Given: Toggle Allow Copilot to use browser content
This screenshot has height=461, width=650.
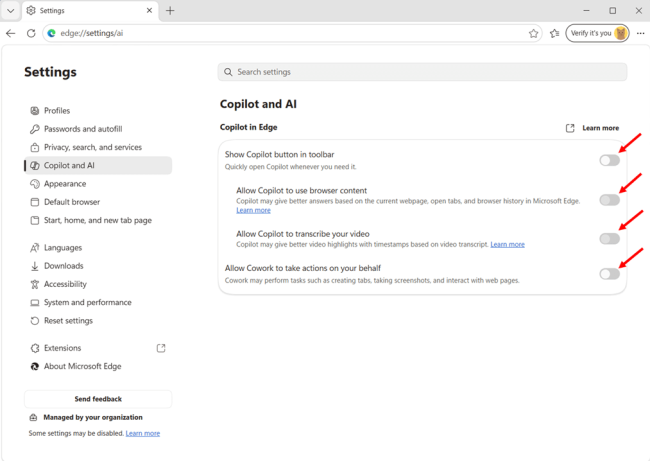Looking at the screenshot, I should 609,200.
